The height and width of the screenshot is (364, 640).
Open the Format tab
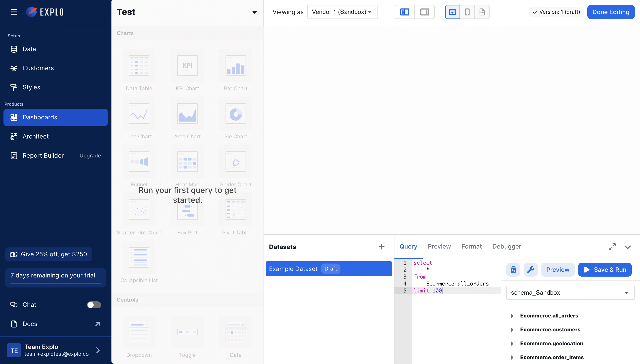471,247
